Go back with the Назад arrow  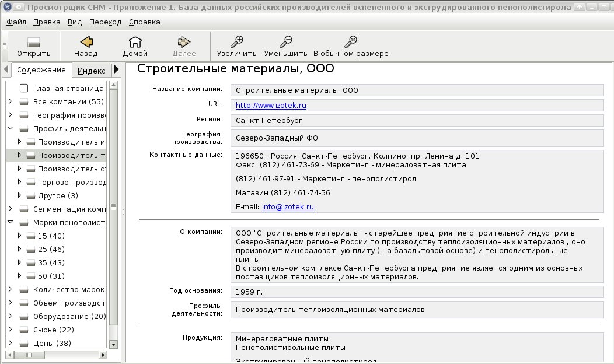click(86, 42)
